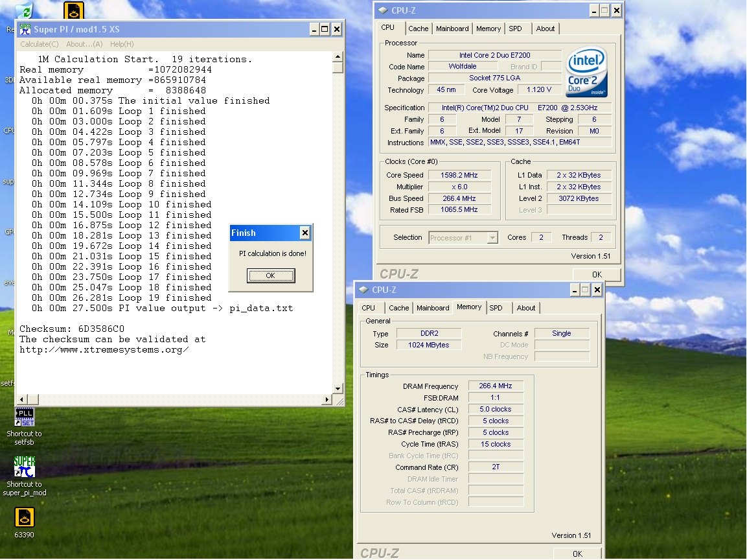Image resolution: width=747 pixels, height=560 pixels.
Task: Click the 1065.5 MHz Rated FSB value
Action: 459,209
